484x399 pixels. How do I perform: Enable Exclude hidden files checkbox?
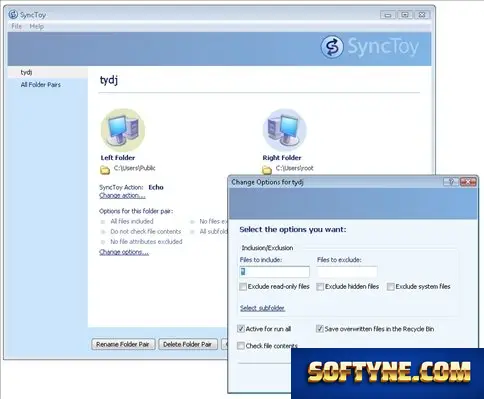320,287
